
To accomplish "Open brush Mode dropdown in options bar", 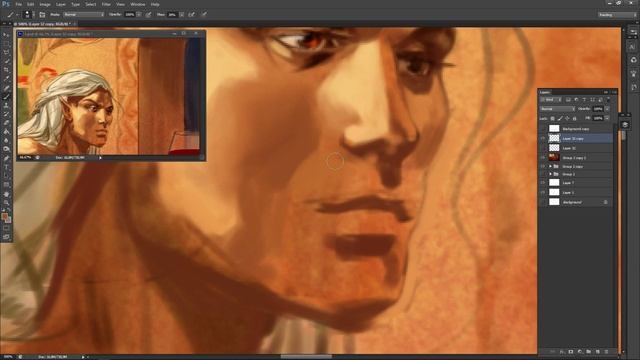I will [x=83, y=15].
